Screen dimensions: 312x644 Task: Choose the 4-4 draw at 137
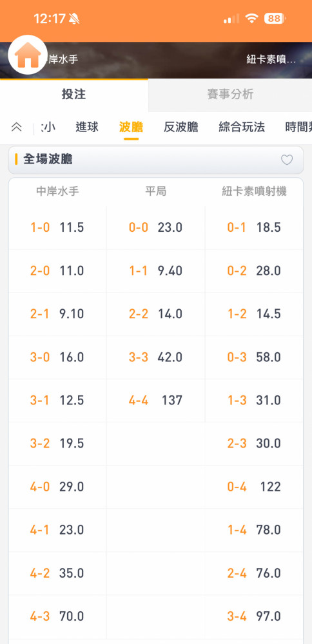(x=156, y=401)
